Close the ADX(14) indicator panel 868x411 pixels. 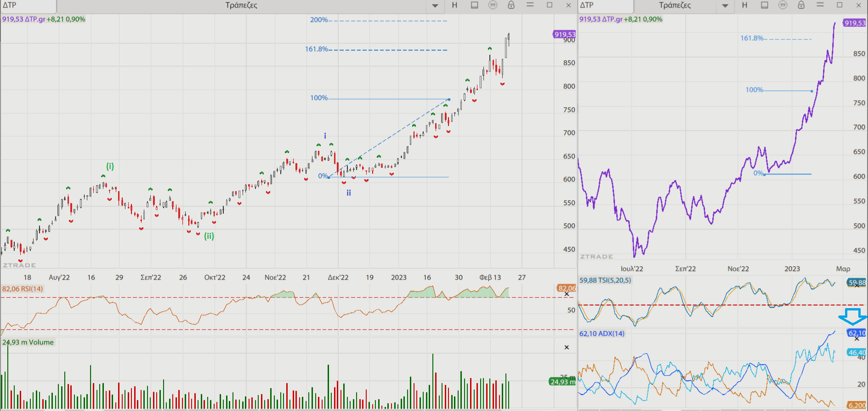(857, 339)
